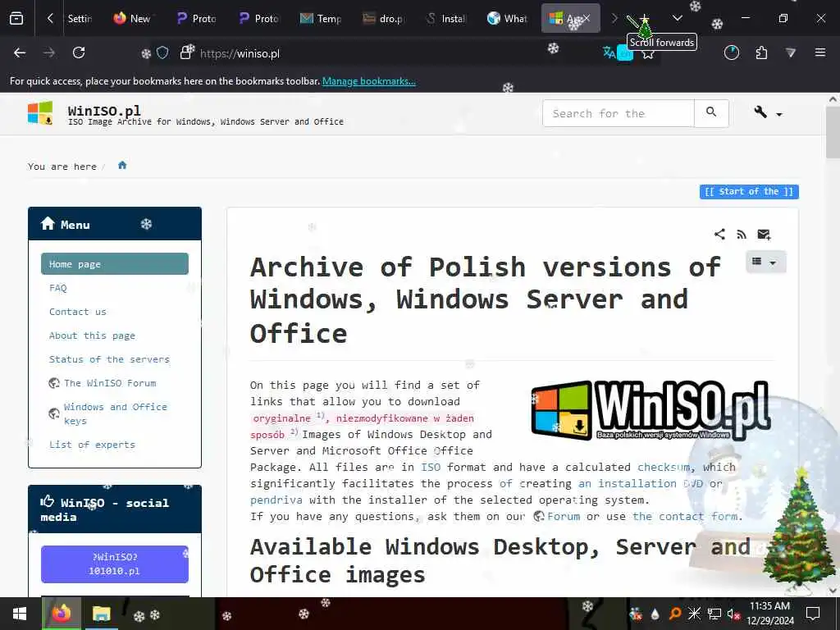Click the pendriva link
The width and height of the screenshot is (840, 630).
276,500
